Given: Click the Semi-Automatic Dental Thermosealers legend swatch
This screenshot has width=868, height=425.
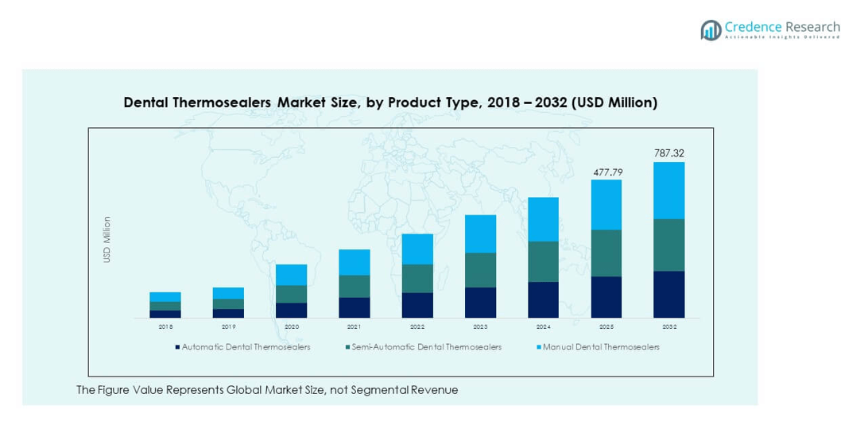Looking at the screenshot, I should pyautogui.click(x=347, y=347).
